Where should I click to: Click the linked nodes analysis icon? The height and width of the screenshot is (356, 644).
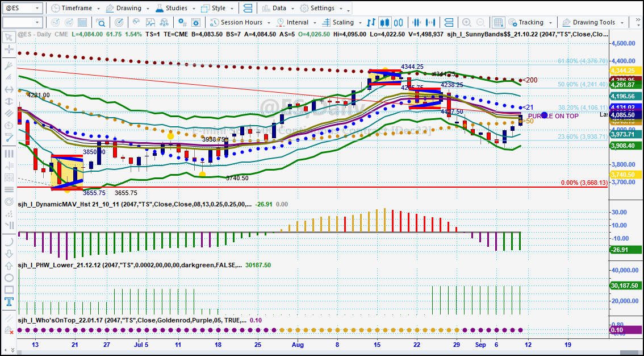pos(164,22)
